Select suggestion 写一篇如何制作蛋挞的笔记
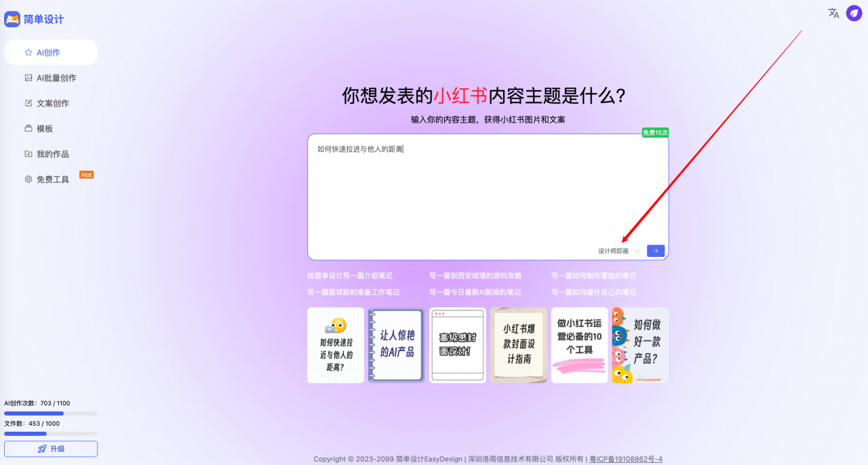 point(593,276)
